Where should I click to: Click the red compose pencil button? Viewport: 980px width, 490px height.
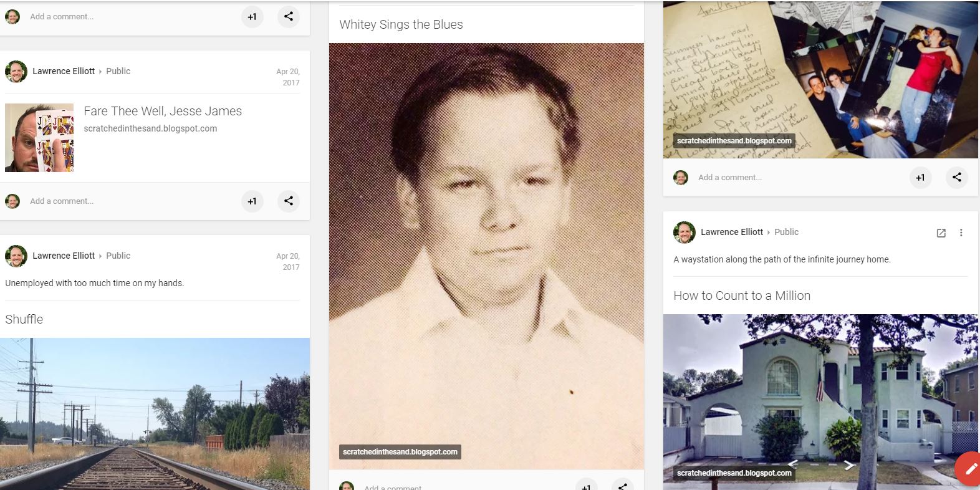click(x=968, y=469)
